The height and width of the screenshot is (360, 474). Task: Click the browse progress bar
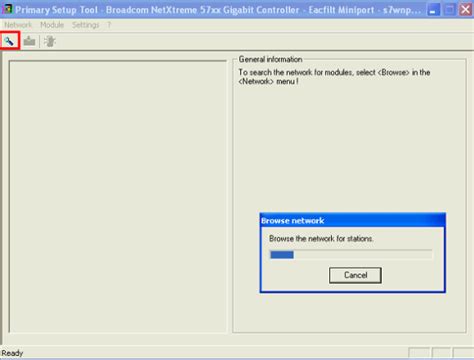click(351, 255)
